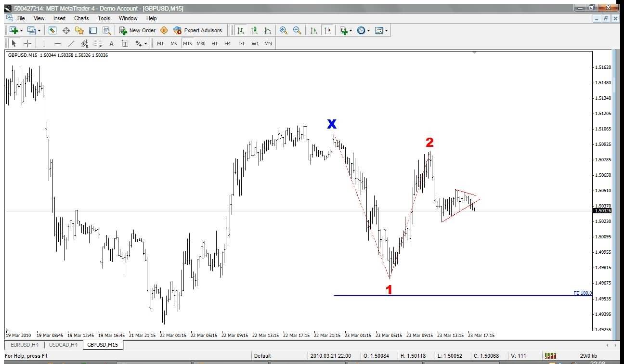Viewport: 624px width, 364px height.
Task: Draw a vertical line
Action: coord(44,43)
